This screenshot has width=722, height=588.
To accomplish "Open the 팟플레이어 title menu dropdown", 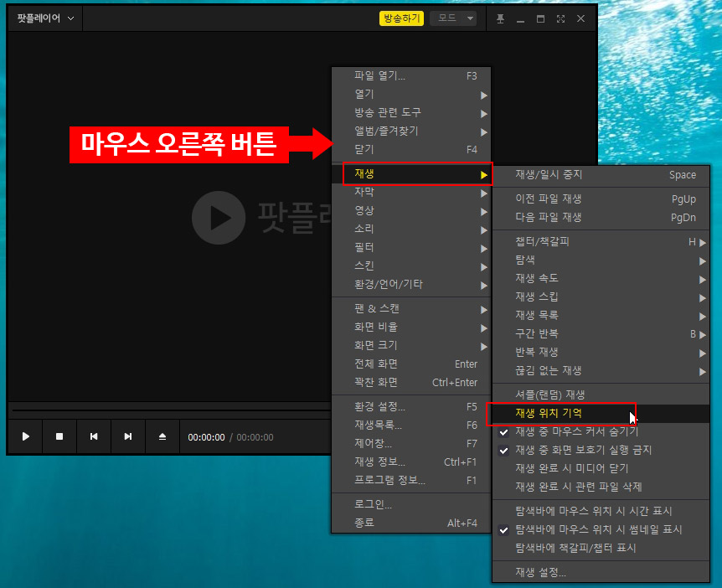I will pyautogui.click(x=45, y=18).
